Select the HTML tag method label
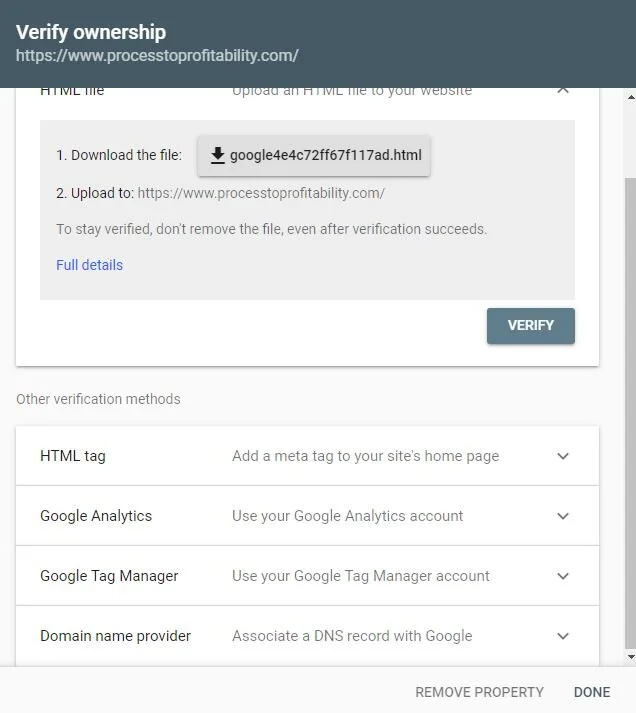The height and width of the screenshot is (713, 636). (73, 456)
